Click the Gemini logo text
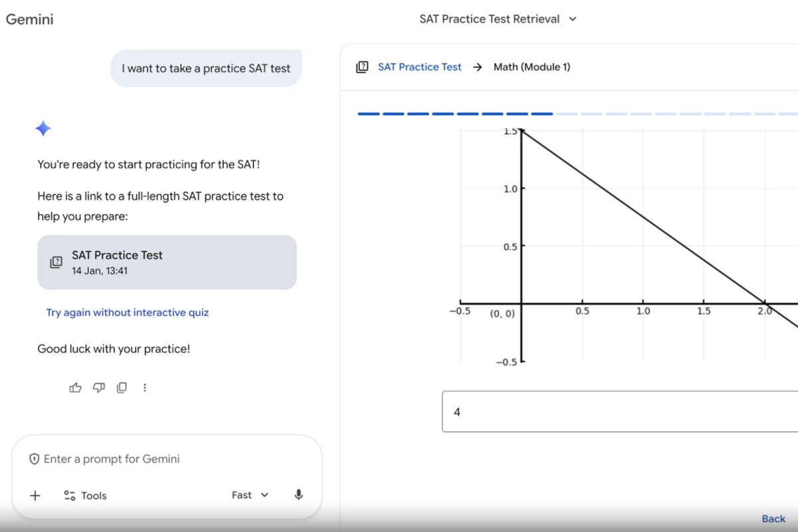Viewport: 798px width, 532px height. (x=30, y=19)
